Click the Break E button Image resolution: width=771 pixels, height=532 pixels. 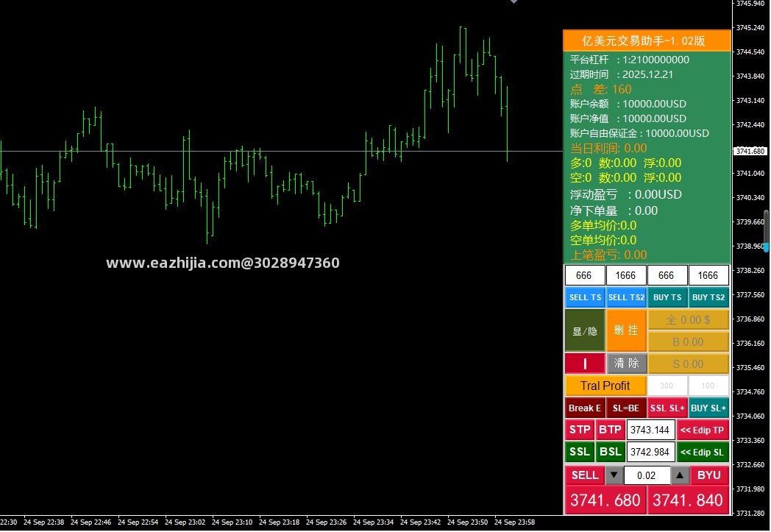585,408
